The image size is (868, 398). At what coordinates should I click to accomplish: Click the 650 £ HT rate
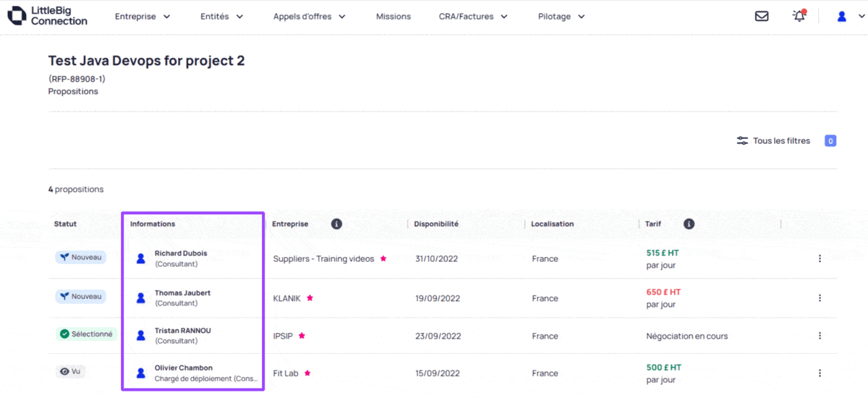coord(663,292)
